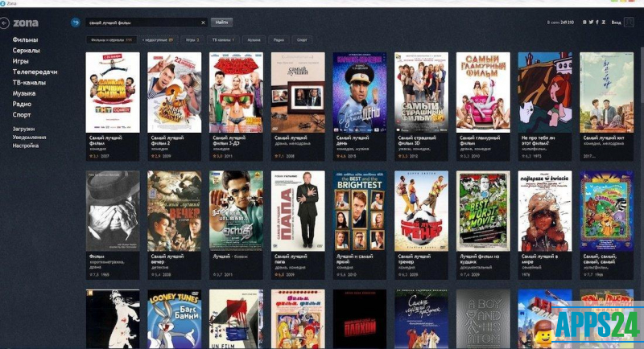
Task: Open Самый лучший вечер poster
Action: point(174,211)
